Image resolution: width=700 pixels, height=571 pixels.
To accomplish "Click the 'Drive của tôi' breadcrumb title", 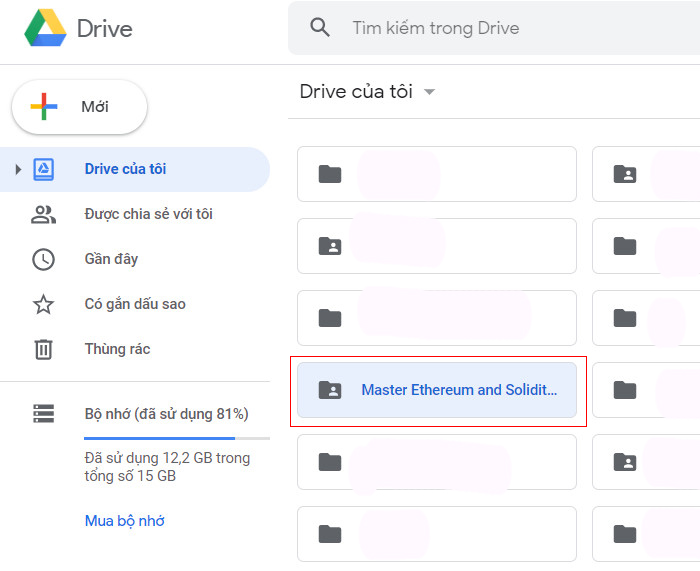I will (x=356, y=92).
